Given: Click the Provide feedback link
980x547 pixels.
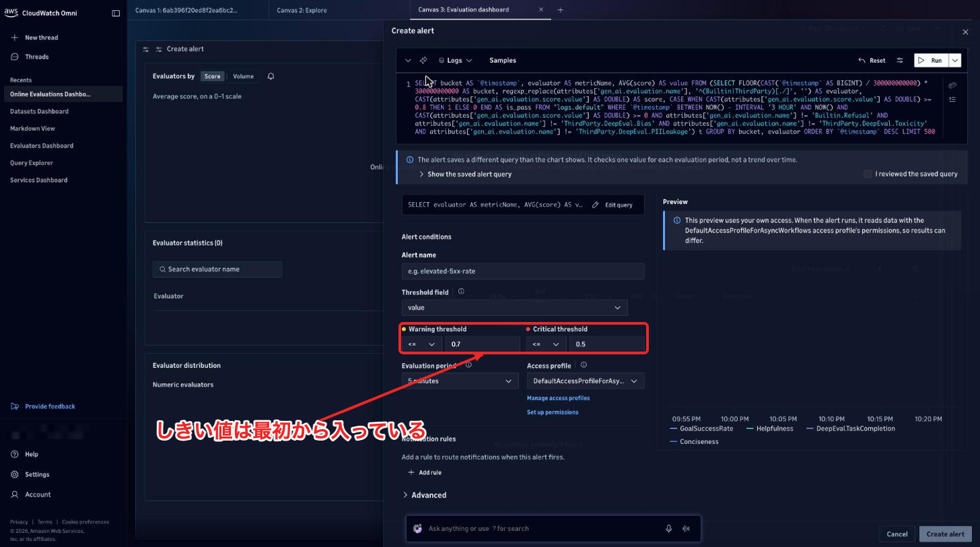Looking at the screenshot, I should click(x=50, y=406).
